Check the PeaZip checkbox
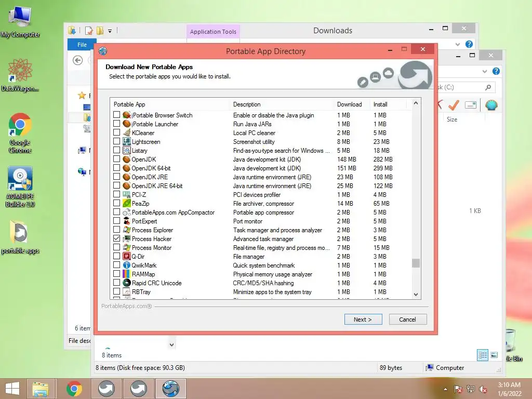 (116, 203)
